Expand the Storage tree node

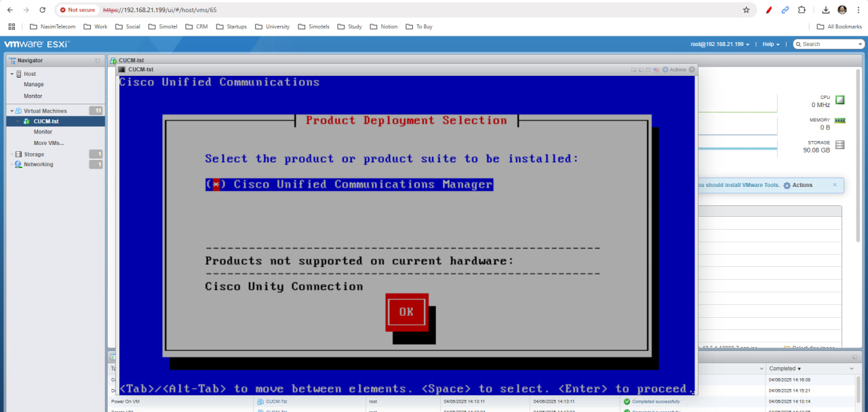pos(12,154)
